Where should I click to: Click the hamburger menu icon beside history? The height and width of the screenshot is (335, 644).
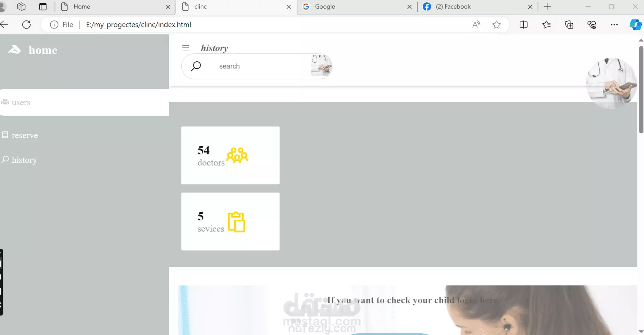(x=185, y=48)
